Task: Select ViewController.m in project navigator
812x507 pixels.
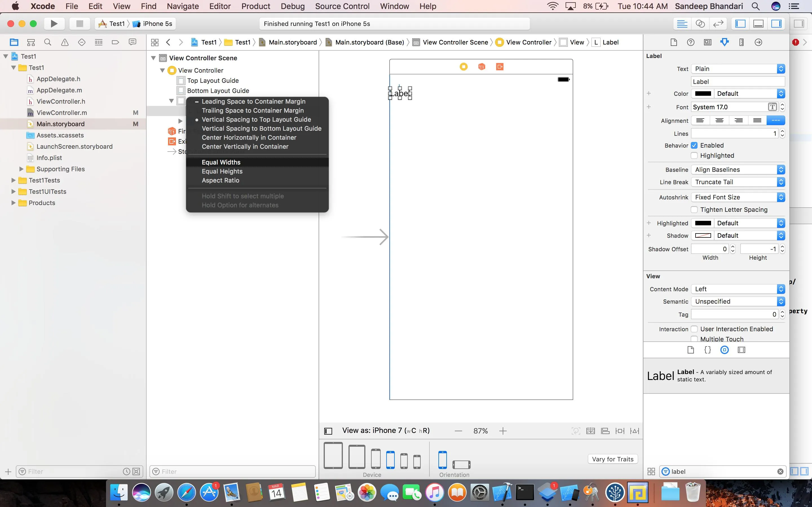Action: (x=62, y=113)
